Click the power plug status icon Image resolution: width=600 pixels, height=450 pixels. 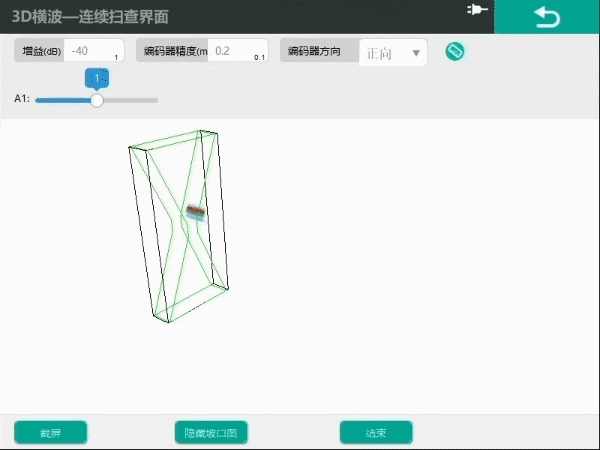[x=477, y=10]
